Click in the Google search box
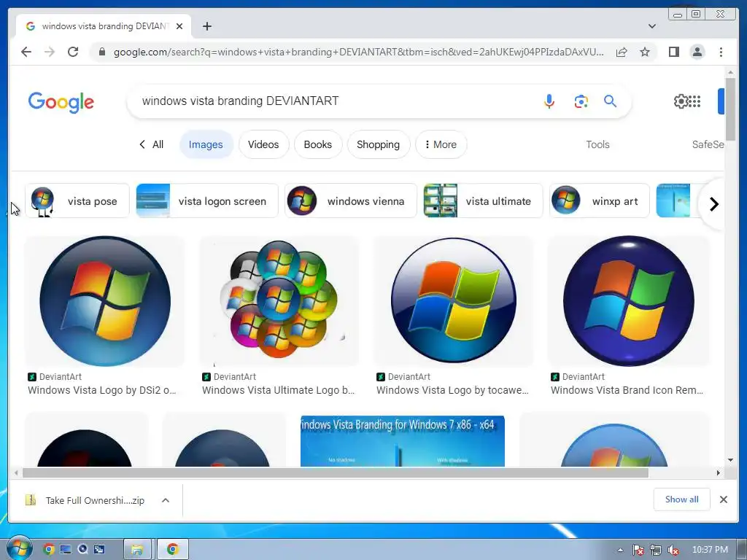This screenshot has height=560, width=747. (333, 101)
